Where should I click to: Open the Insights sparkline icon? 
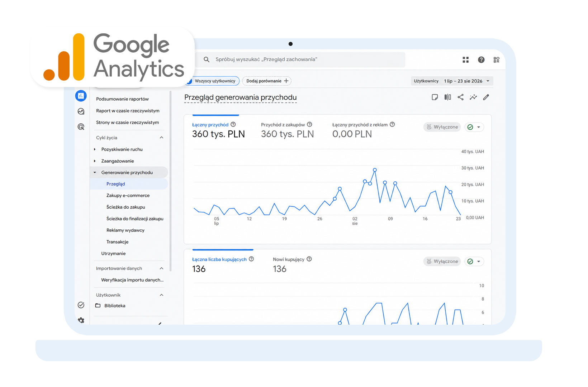[473, 97]
